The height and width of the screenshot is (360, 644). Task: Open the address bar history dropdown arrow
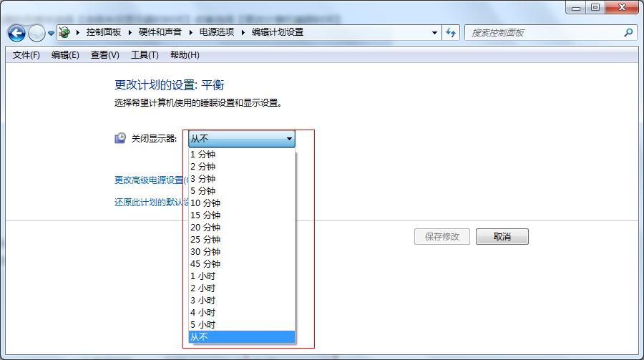[434, 32]
